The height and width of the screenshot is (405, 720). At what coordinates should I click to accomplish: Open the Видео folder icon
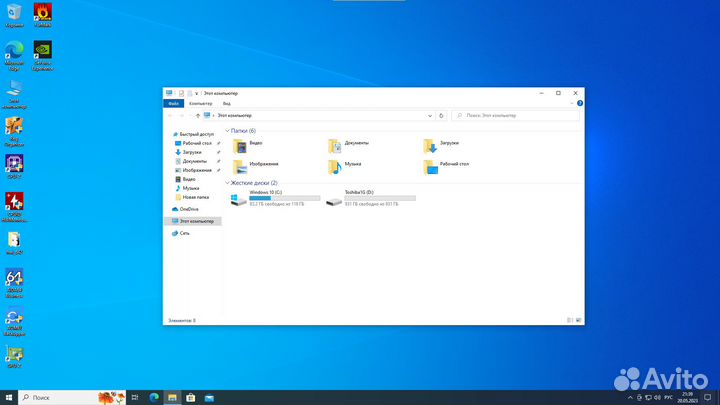239,144
